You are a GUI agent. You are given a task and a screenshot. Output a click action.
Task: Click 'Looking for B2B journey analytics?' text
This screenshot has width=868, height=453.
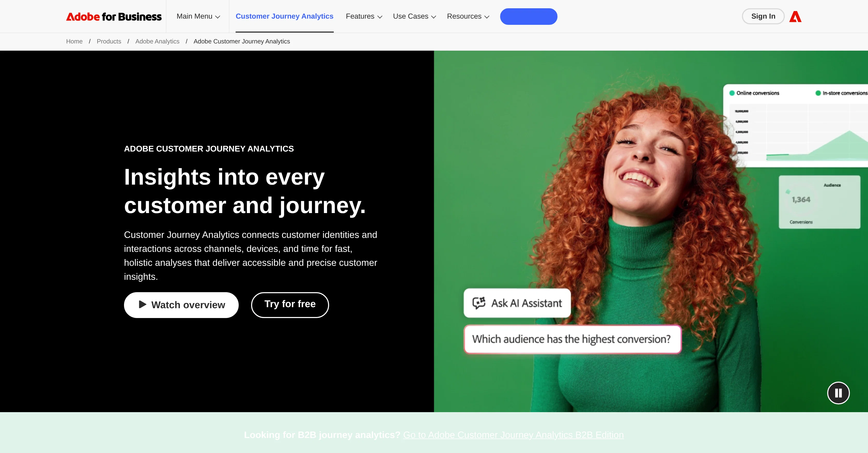(x=322, y=435)
